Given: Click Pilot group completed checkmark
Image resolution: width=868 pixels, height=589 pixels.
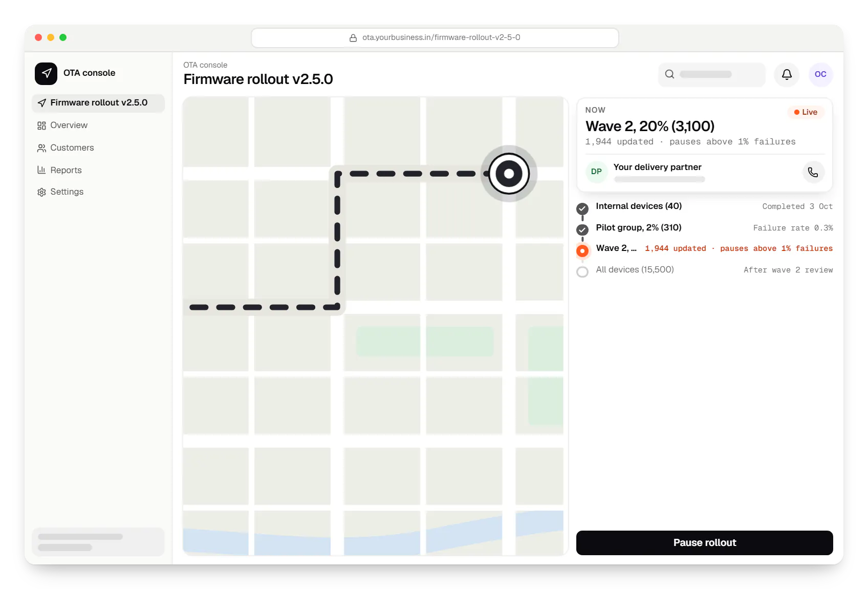Looking at the screenshot, I should point(582,229).
